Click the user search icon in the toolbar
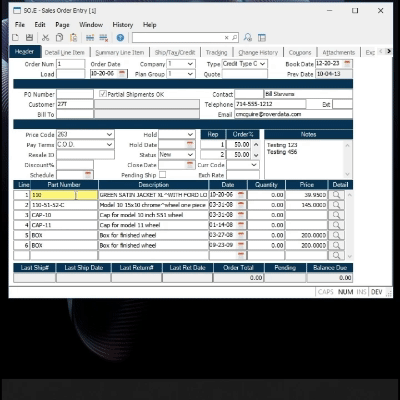 click(248, 38)
